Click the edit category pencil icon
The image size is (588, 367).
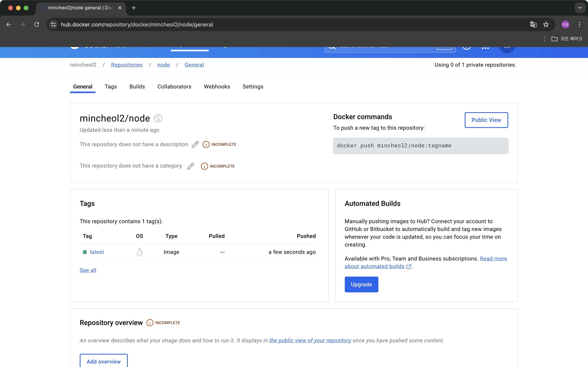click(191, 166)
